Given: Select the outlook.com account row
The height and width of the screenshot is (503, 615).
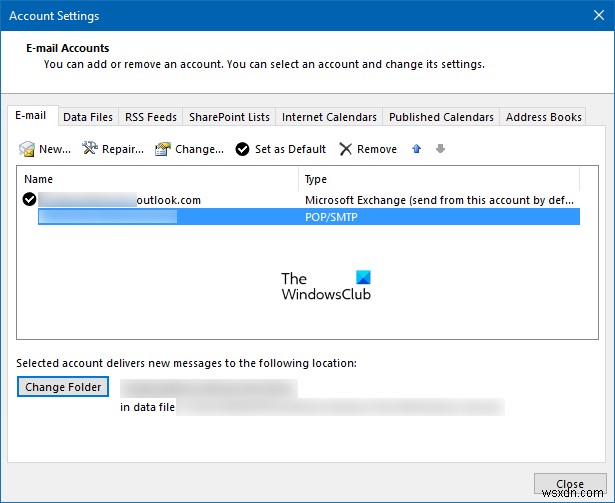Looking at the screenshot, I should point(301,200).
